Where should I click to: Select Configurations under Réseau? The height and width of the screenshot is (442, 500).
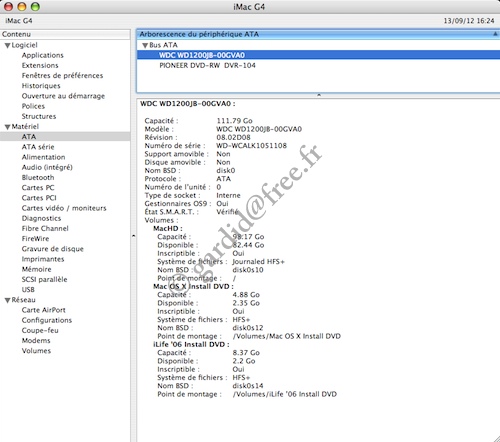click(47, 320)
